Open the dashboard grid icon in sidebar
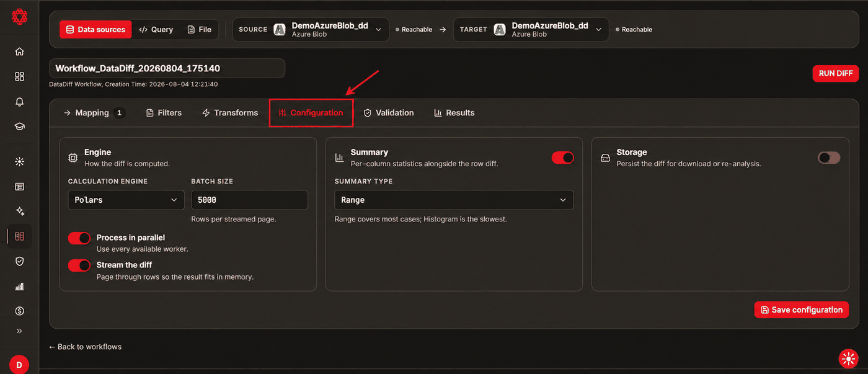Viewport: 868px width, 374px height. 19,76
